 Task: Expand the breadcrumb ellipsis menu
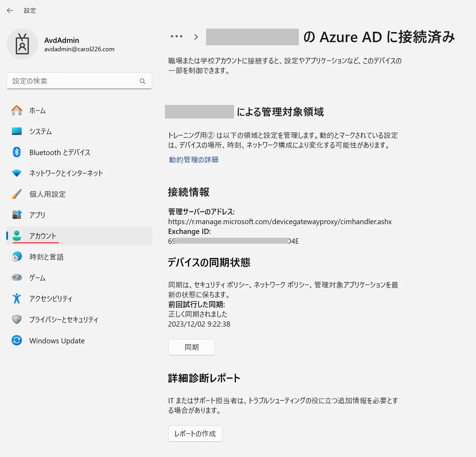pyautogui.click(x=176, y=36)
